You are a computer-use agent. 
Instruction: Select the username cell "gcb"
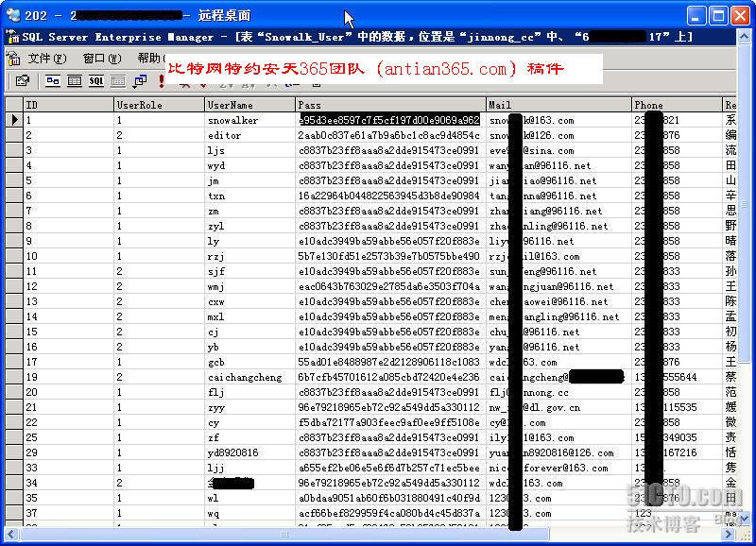[x=249, y=362]
